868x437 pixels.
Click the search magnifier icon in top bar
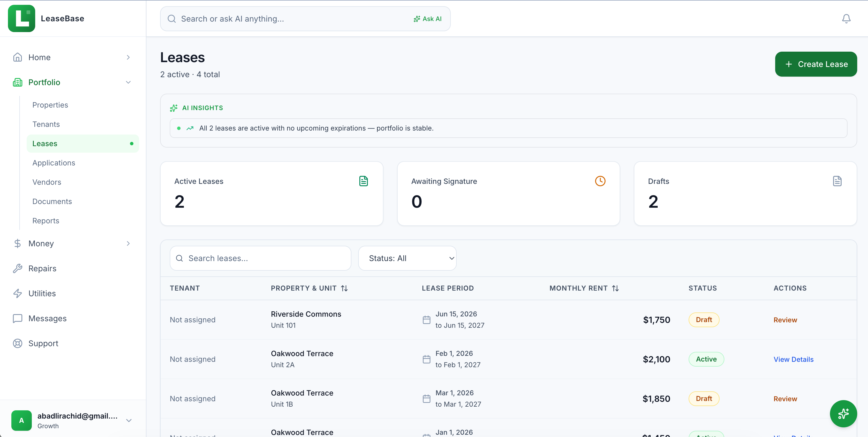(x=171, y=19)
